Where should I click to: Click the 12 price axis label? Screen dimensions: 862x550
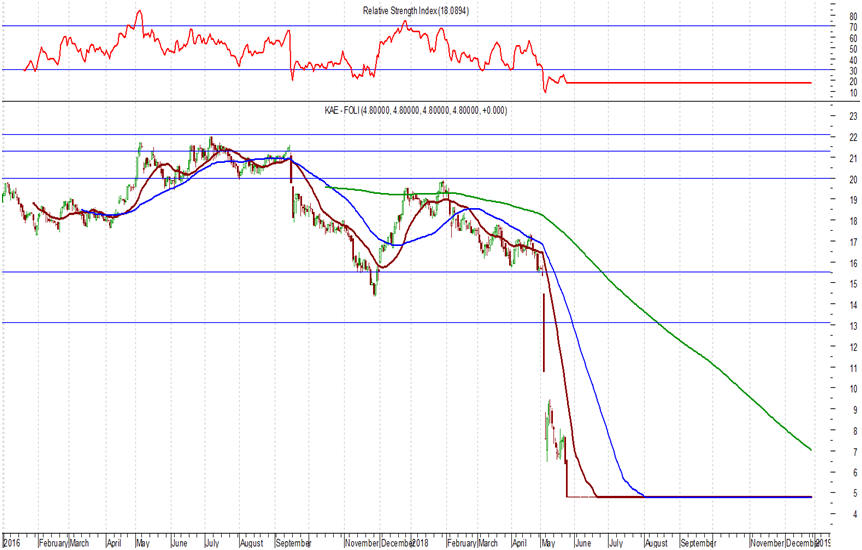[x=853, y=348]
